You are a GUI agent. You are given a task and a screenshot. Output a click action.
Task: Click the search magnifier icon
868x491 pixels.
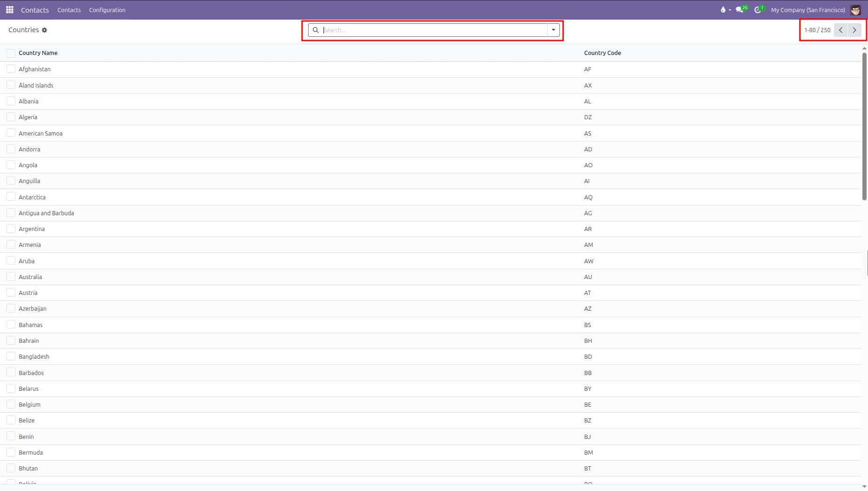[316, 30]
